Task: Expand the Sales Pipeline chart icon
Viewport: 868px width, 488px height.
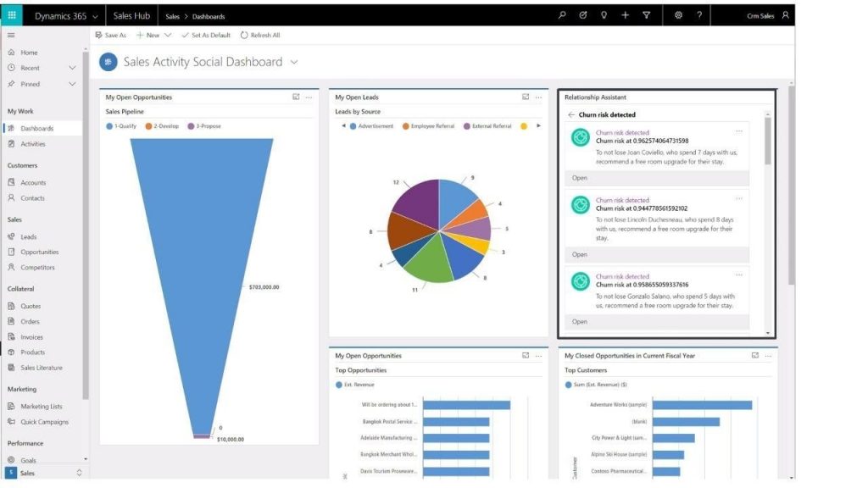Action: (x=296, y=97)
